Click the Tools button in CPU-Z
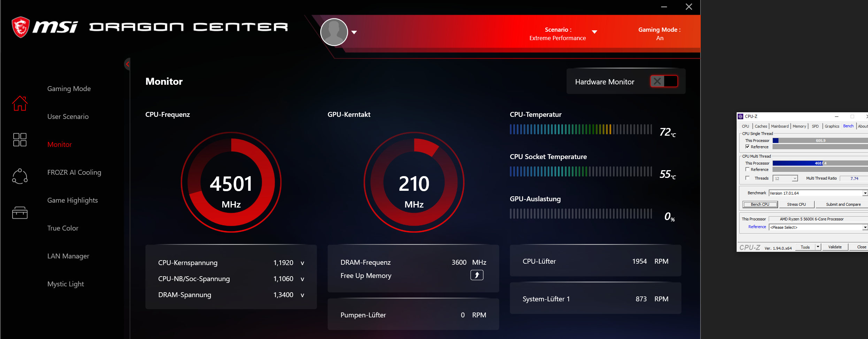Viewport: 868px width, 339px height. [805, 247]
